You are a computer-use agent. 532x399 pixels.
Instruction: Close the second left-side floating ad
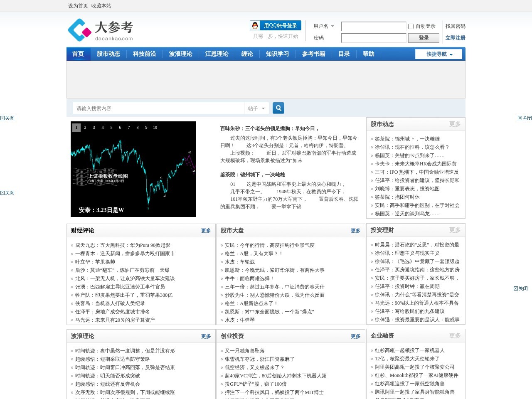click(7, 193)
